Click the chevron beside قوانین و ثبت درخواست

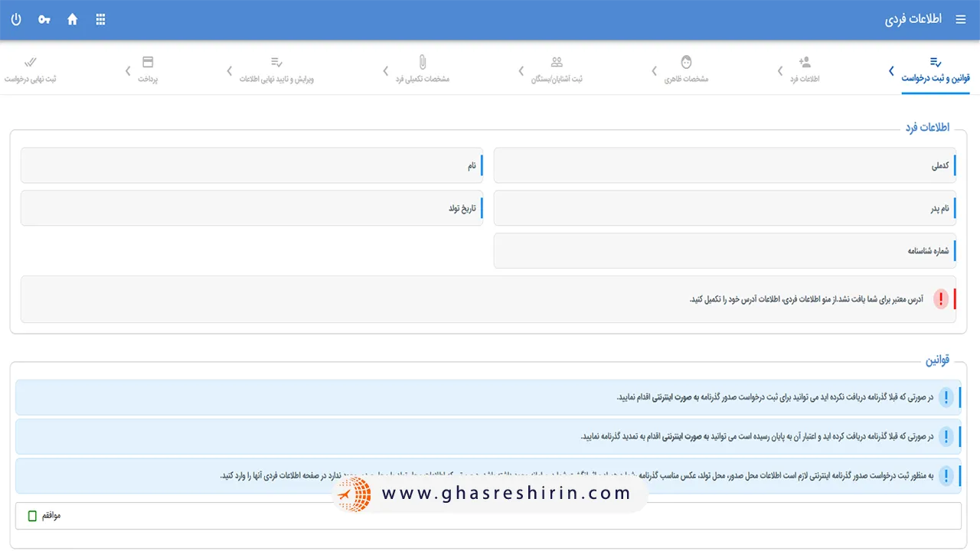tap(890, 71)
